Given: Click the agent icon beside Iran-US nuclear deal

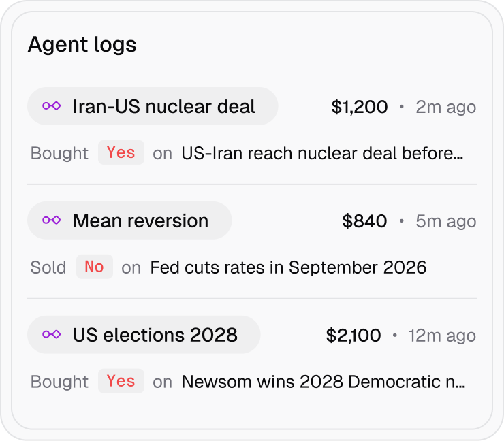Looking at the screenshot, I should coord(52,105).
